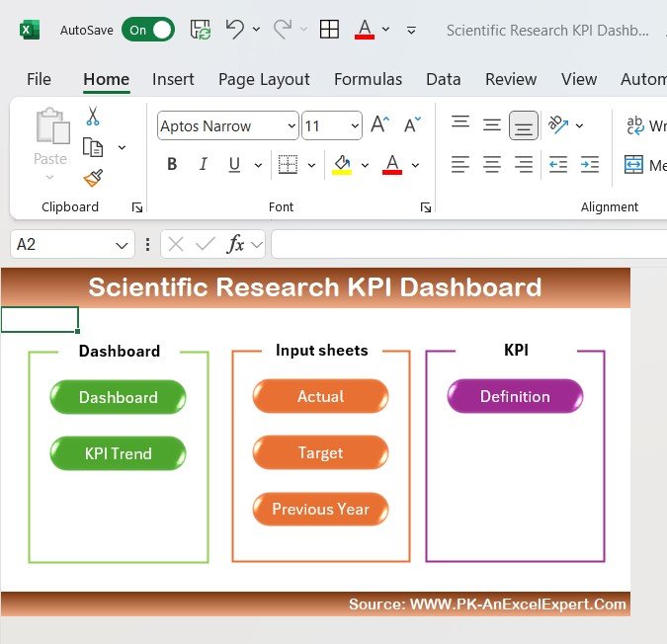
Task: Open the Page Layout tab
Action: point(264,80)
